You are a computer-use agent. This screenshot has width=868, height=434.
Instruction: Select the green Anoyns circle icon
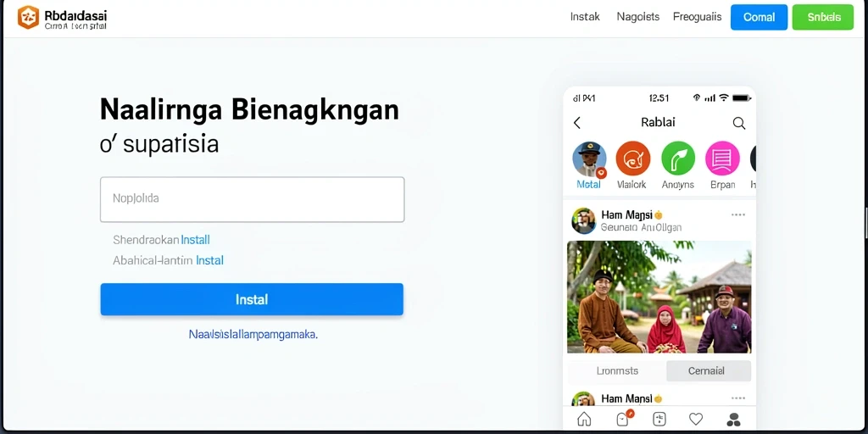pos(678,159)
